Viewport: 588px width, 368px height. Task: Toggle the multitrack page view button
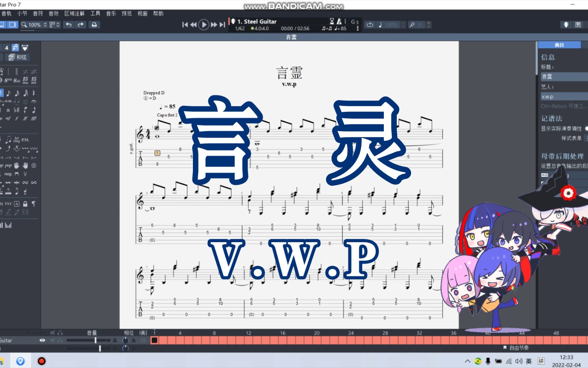click(x=13, y=25)
